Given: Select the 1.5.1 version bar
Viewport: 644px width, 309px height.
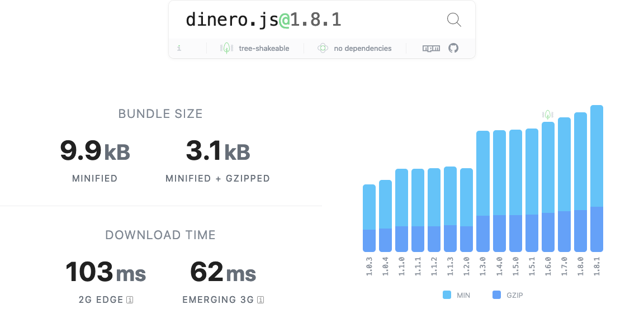Looking at the screenshot, I should [x=532, y=191].
